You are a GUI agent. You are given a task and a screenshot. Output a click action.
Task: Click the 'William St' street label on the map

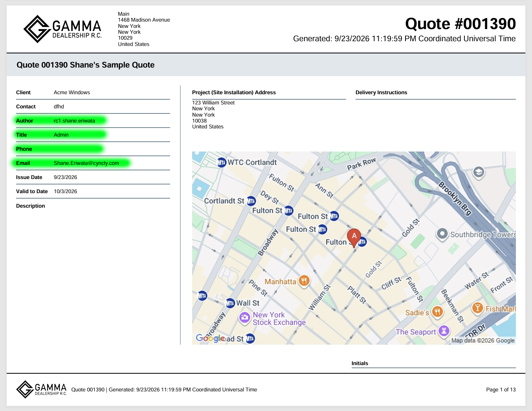(319, 298)
